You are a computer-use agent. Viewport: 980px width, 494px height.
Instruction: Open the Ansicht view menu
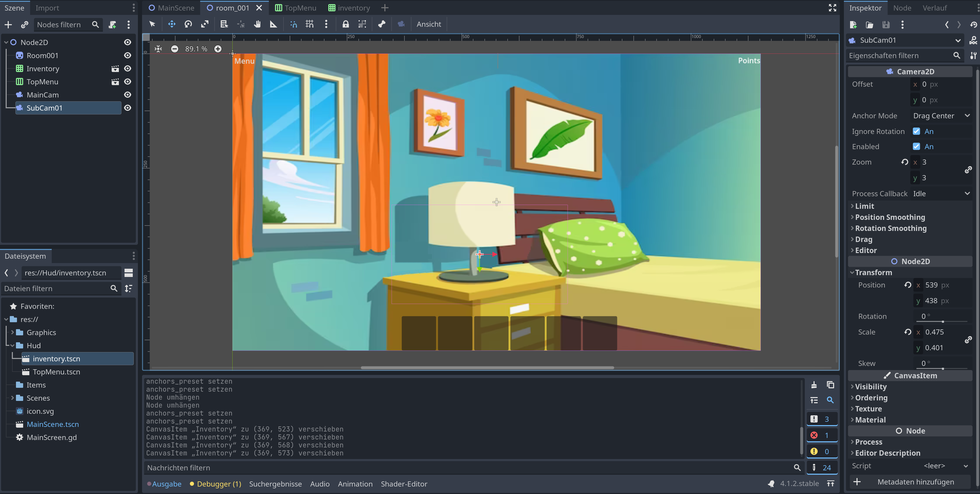pyautogui.click(x=429, y=24)
